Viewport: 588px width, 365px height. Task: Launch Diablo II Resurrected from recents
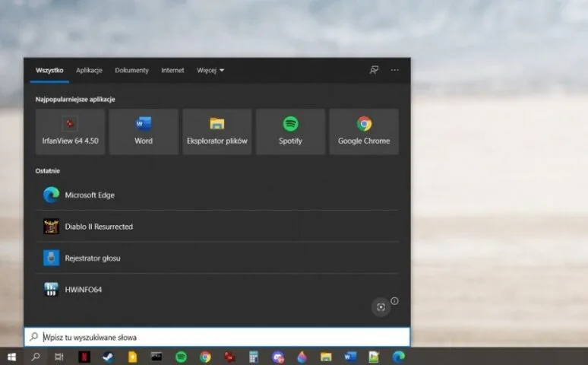[217, 227]
